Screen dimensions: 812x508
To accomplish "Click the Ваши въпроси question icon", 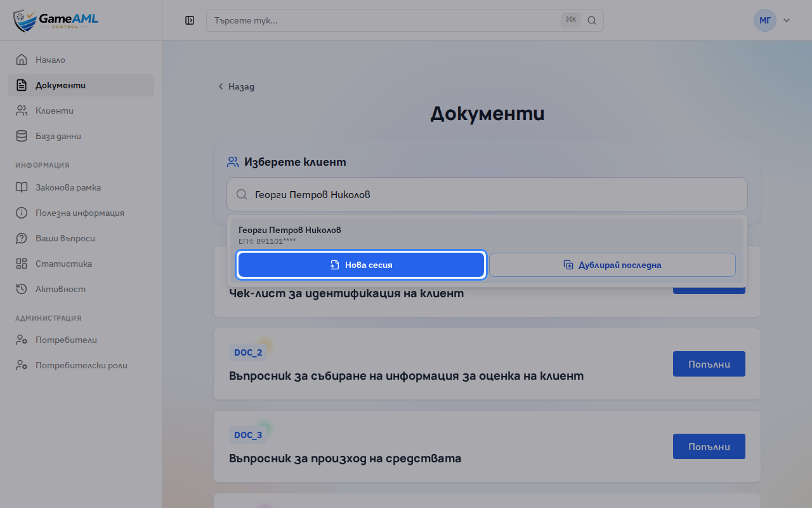I will pyautogui.click(x=22, y=238).
